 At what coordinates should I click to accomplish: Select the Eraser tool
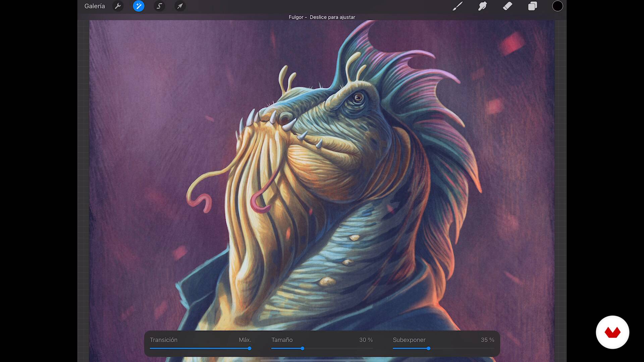[507, 6]
